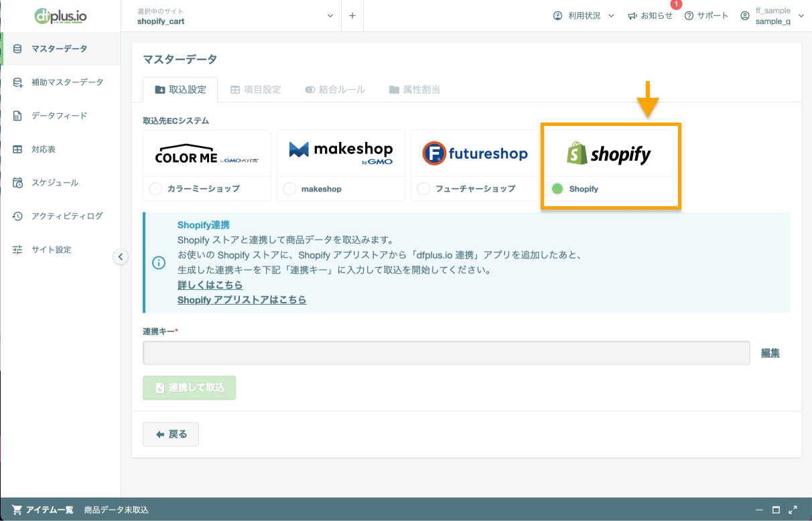Viewport: 812px width, 521px height.
Task: Click the Shopify logo card
Action: [609, 154]
